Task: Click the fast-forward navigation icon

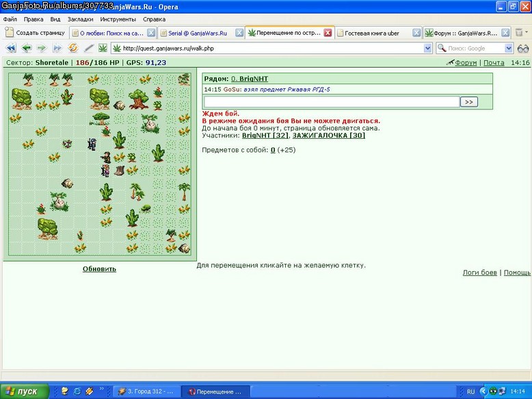Action: coord(57,48)
